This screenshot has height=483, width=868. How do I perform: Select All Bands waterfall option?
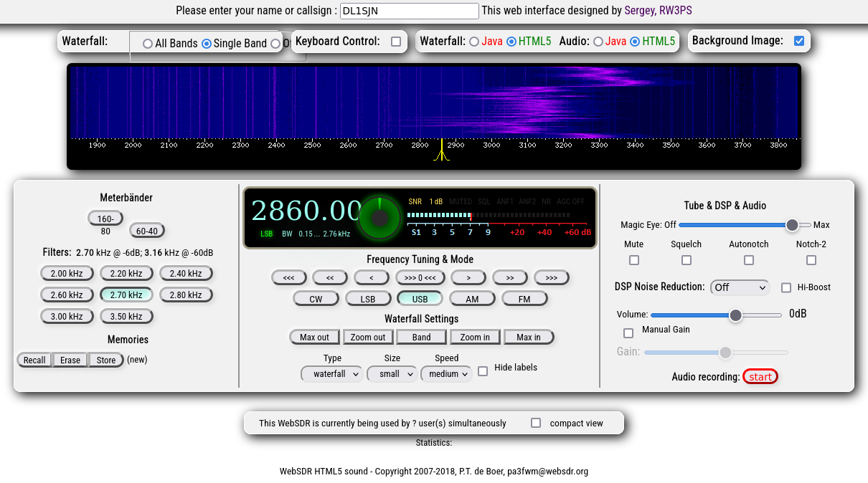click(x=148, y=44)
